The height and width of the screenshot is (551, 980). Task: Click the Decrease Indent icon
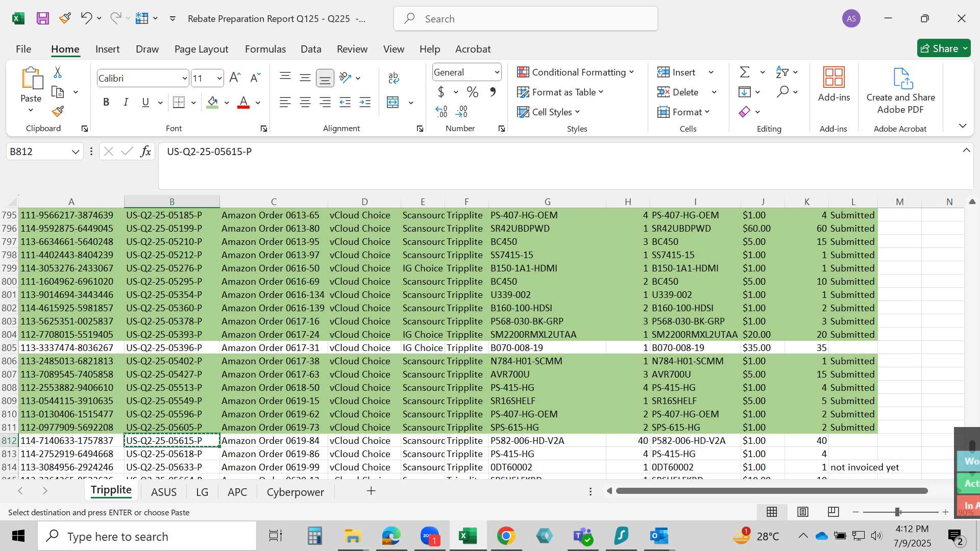pos(345,102)
